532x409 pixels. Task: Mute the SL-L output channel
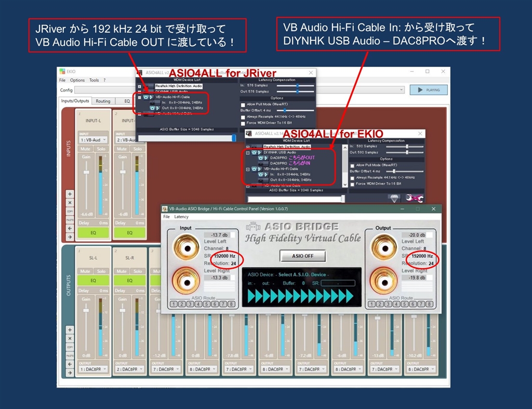click(x=85, y=271)
